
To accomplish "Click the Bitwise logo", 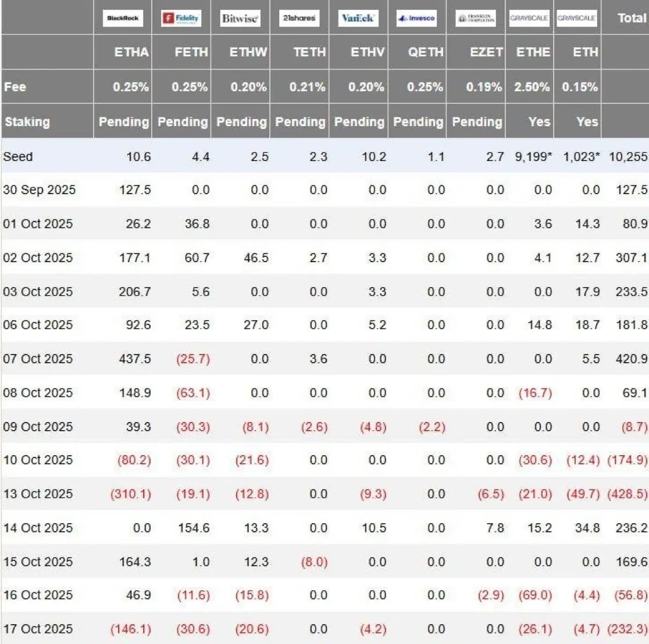I will pyautogui.click(x=240, y=18).
